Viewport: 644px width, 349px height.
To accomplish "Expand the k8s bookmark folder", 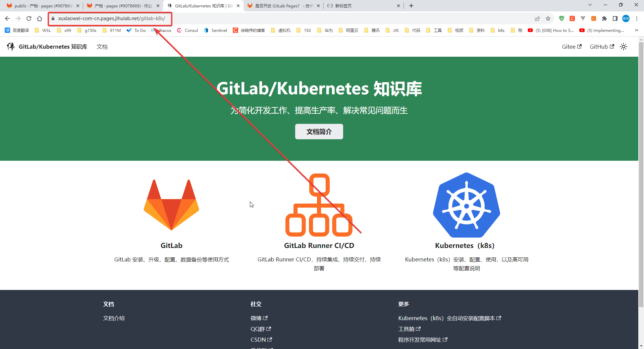I will [x=497, y=30].
